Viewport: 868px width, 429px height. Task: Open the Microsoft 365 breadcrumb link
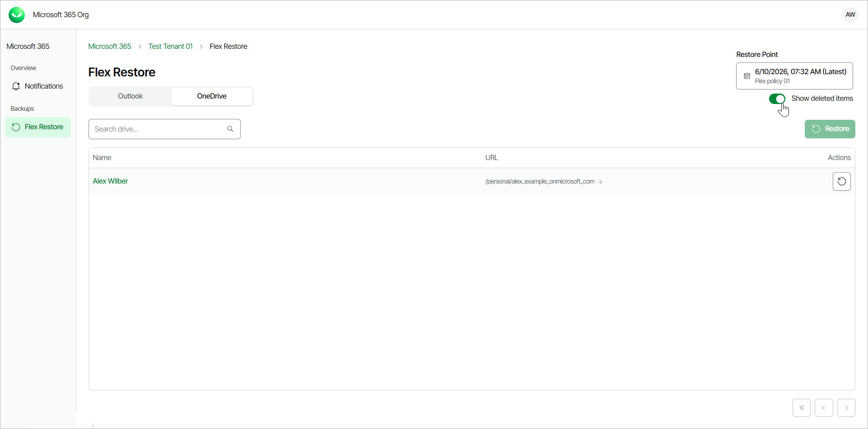110,47
